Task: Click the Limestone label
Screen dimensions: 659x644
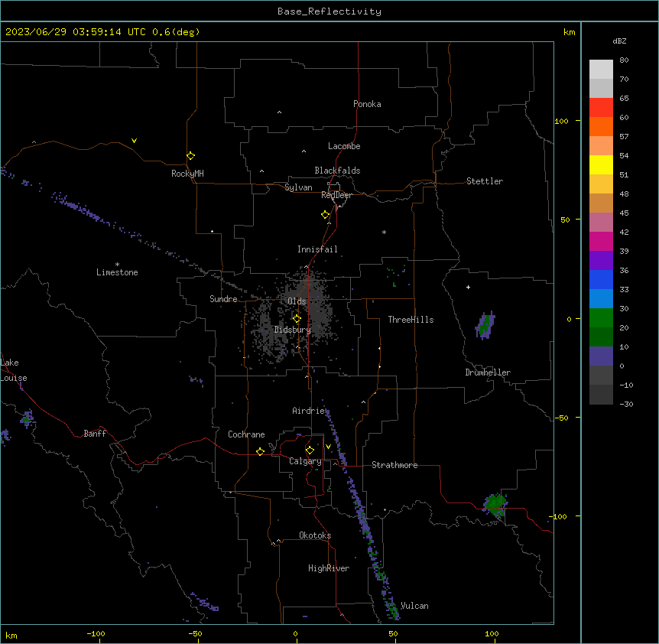Action: tap(117, 272)
